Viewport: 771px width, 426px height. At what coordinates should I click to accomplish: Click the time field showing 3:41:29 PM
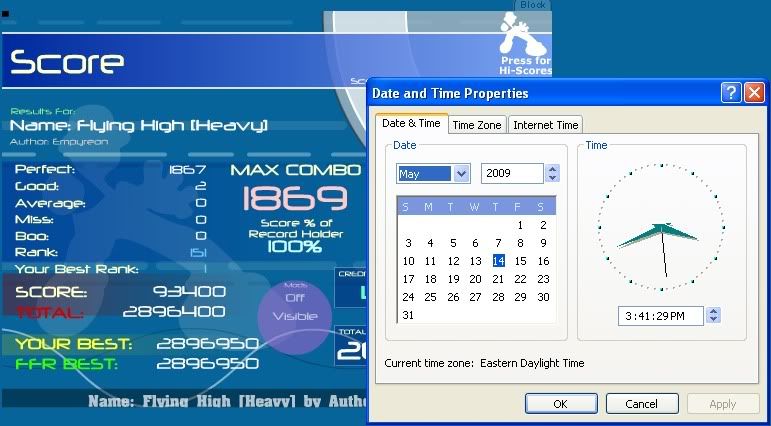(661, 316)
